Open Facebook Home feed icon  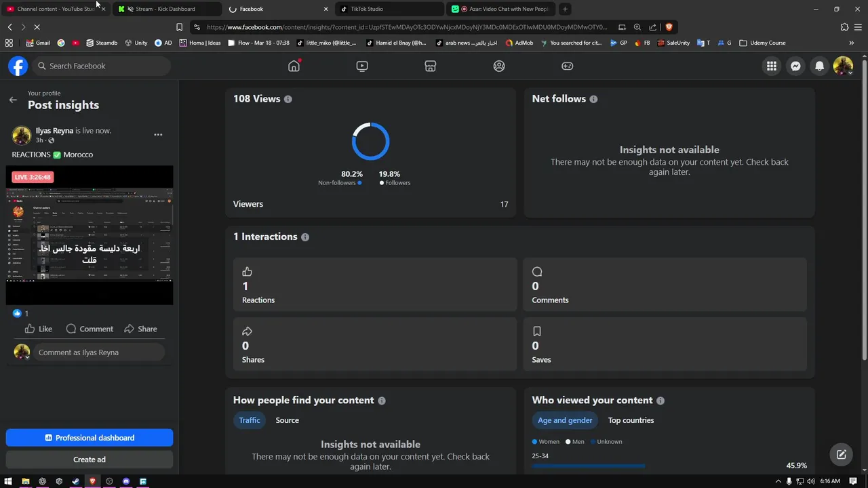pyautogui.click(x=294, y=66)
